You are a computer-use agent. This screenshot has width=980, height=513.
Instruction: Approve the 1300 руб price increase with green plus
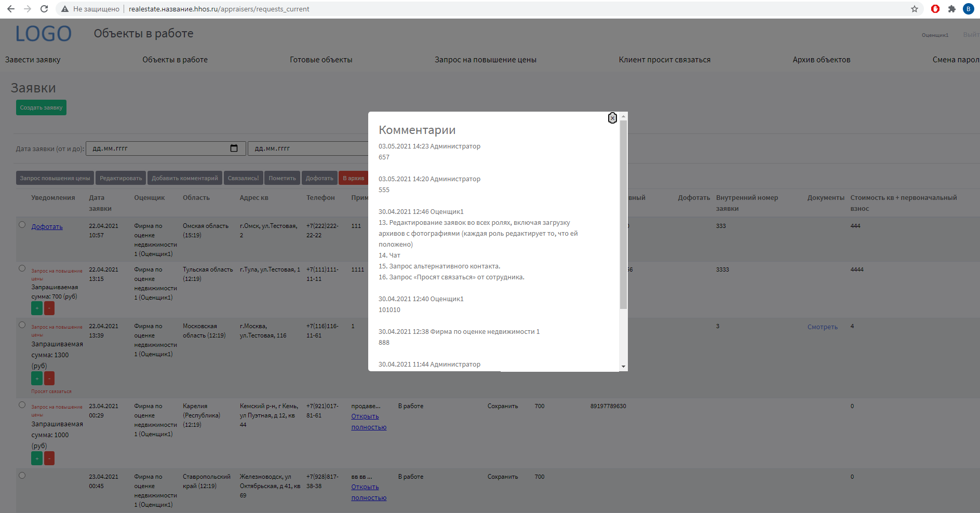tap(37, 379)
